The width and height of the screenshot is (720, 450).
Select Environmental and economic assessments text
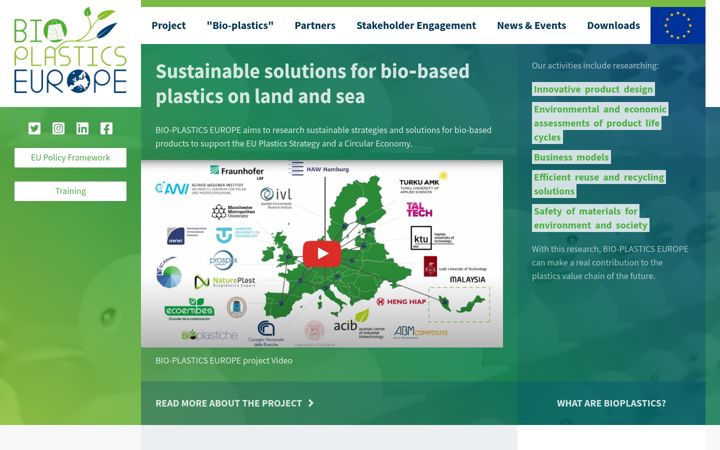[600, 123]
